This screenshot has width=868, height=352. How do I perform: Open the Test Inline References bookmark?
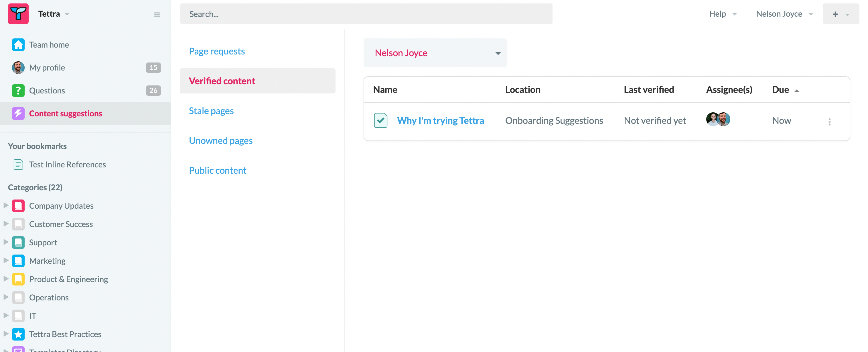67,164
